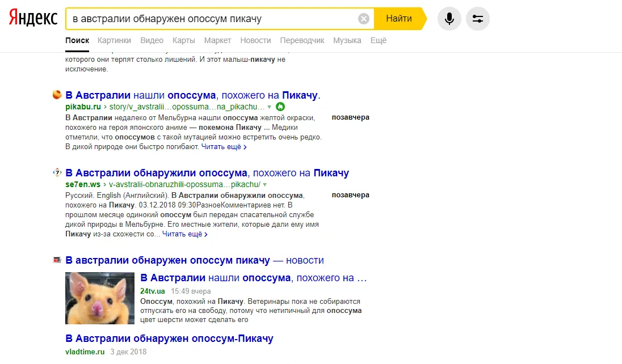622x364 pixels.
Task: Switch to the Картинки tab
Action: pyautogui.click(x=114, y=40)
